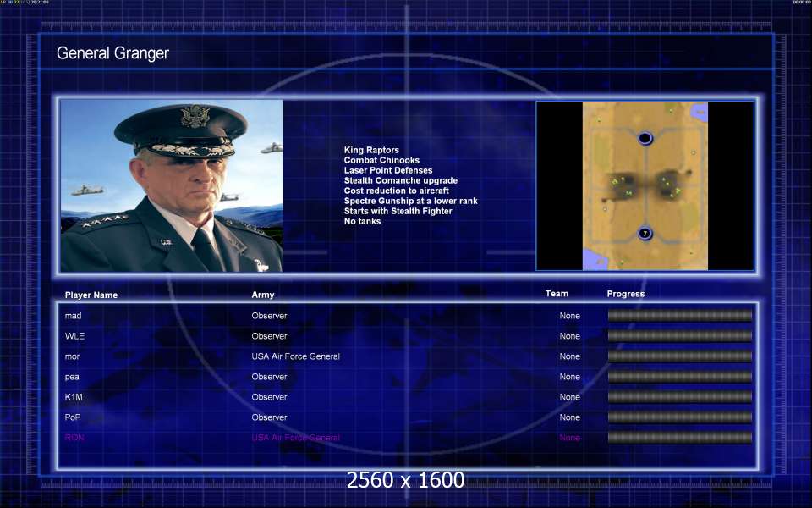Click the Team column header
The width and height of the screenshot is (812, 508).
pyautogui.click(x=557, y=294)
